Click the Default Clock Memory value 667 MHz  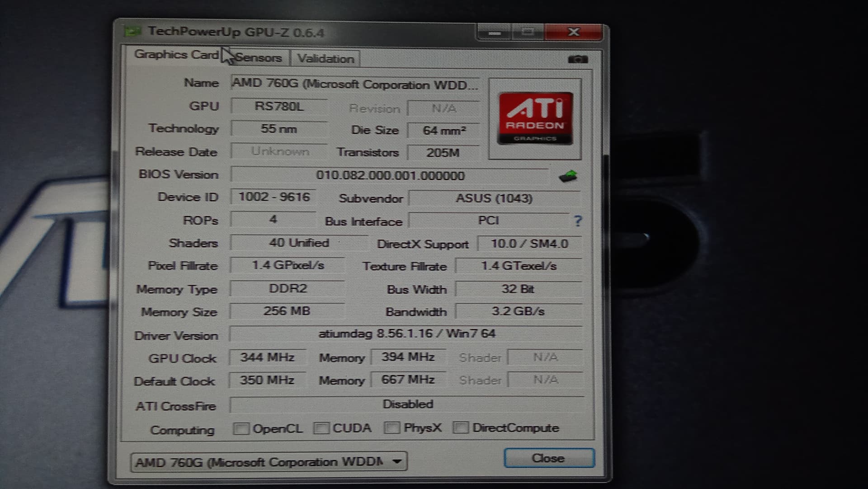click(x=408, y=380)
